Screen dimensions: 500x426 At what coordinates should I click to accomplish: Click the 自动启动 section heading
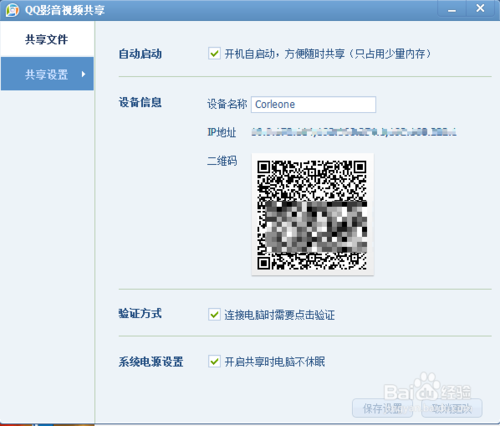click(140, 54)
